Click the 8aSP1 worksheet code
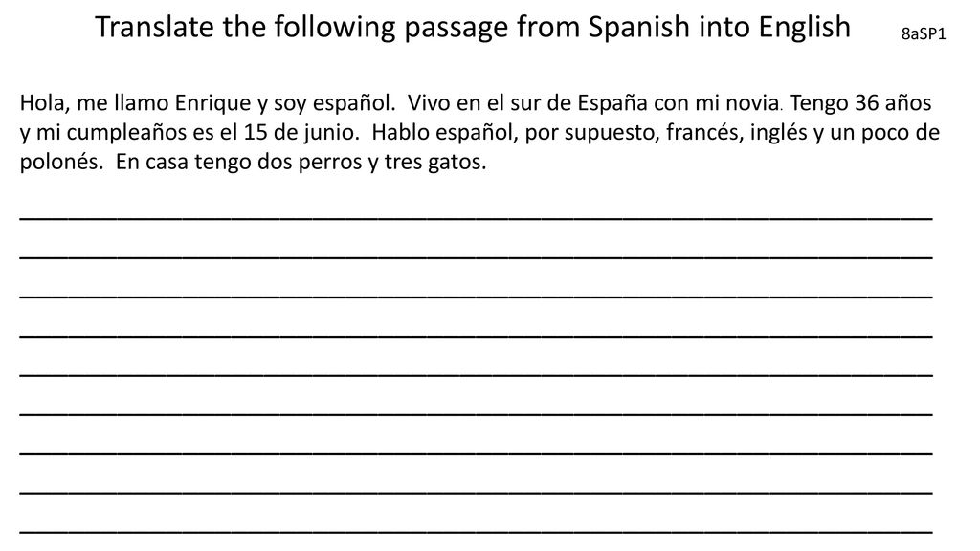 [x=924, y=33]
